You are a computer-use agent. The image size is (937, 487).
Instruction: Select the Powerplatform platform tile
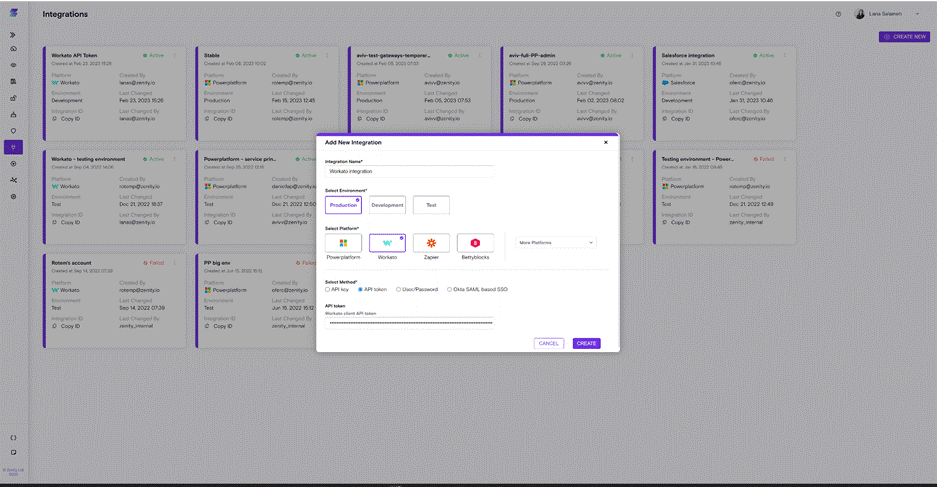point(343,243)
